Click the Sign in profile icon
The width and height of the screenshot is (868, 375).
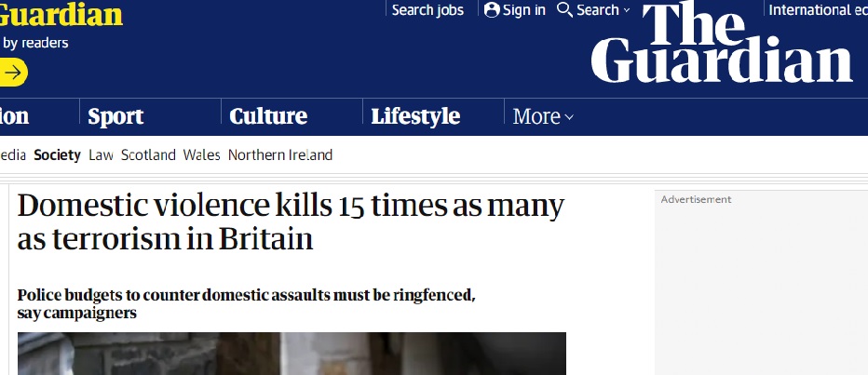(x=492, y=9)
